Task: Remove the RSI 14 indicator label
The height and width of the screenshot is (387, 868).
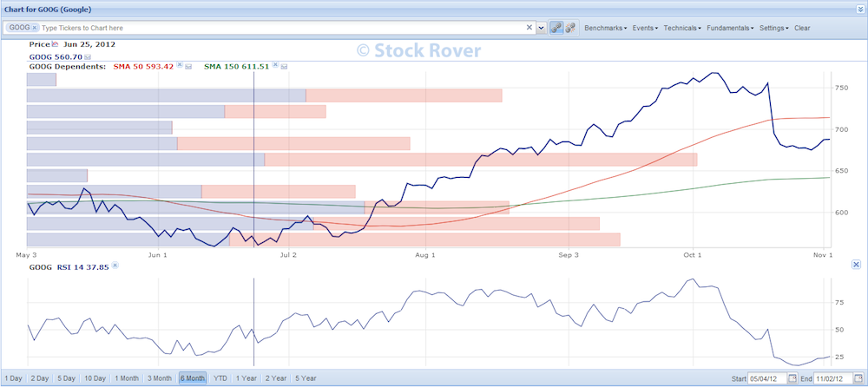Action: [x=115, y=266]
